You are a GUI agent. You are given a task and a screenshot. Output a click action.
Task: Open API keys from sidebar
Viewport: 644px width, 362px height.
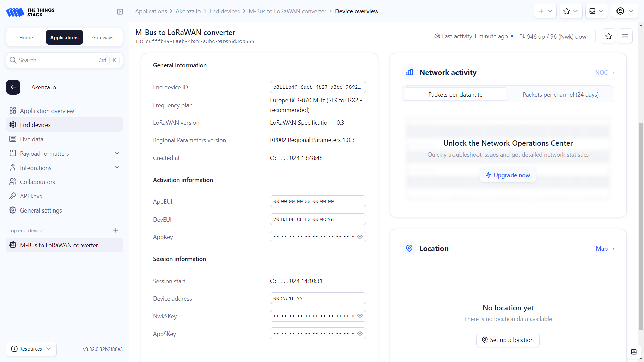(31, 196)
